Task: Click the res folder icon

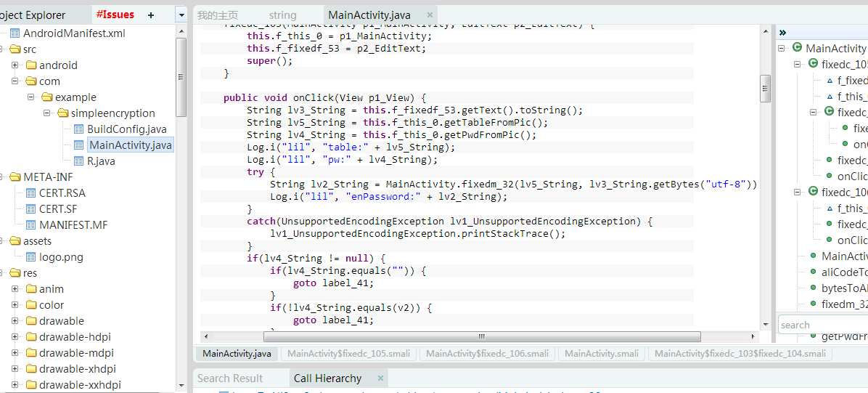Action: (15, 273)
